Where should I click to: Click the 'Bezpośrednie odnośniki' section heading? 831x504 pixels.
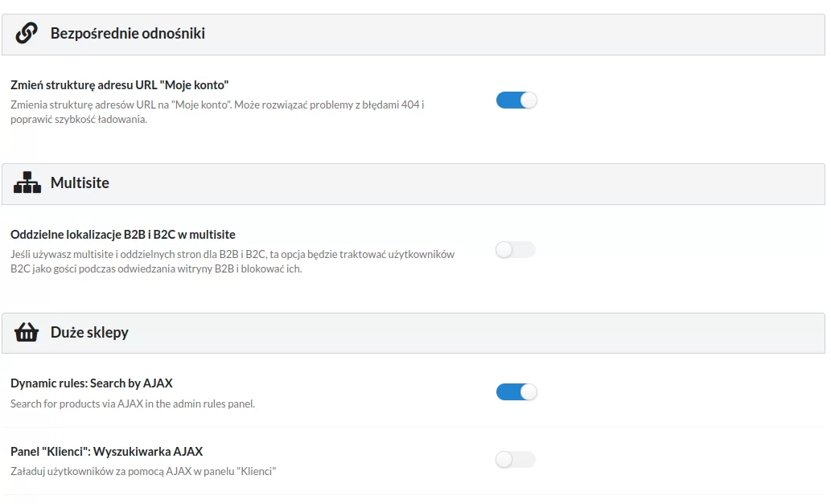(x=127, y=34)
